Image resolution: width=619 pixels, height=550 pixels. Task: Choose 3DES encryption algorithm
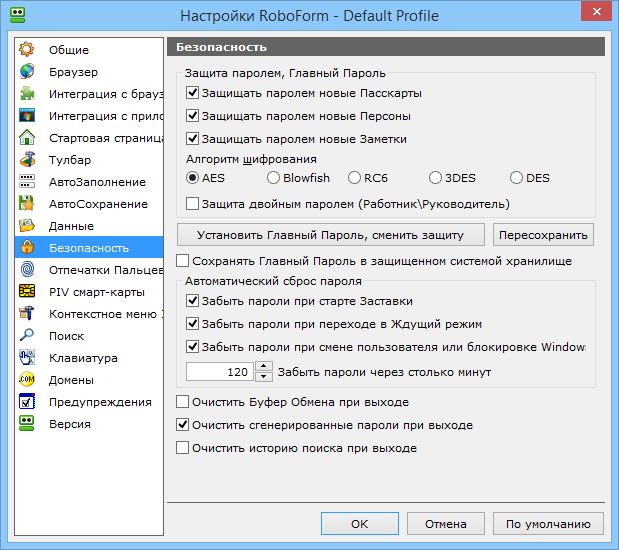tap(435, 178)
